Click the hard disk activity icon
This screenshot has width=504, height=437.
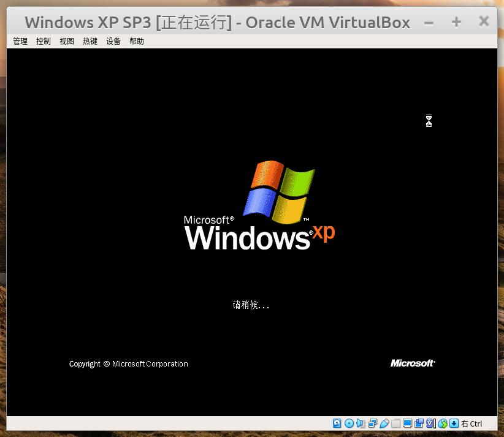[337, 423]
